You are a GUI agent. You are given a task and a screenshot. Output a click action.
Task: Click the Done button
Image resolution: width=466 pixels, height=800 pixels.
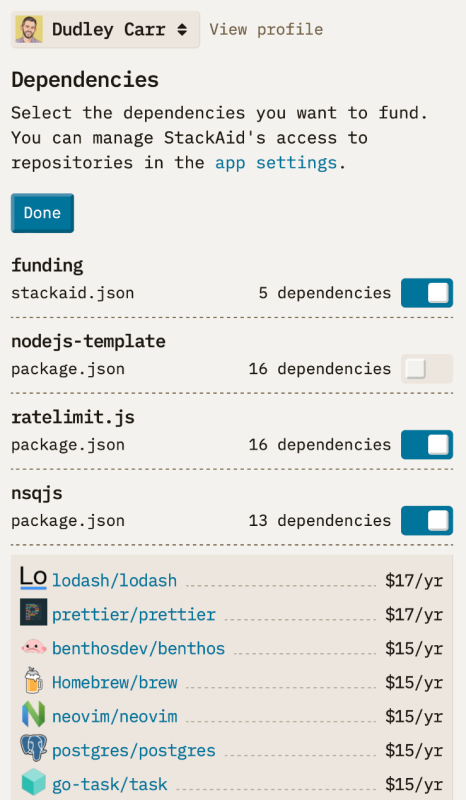[x=42, y=213]
